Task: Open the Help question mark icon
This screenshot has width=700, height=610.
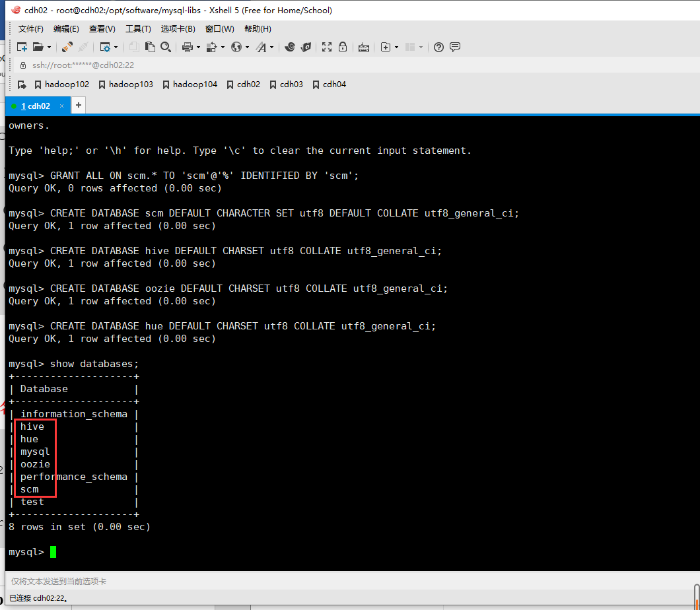Action: [x=439, y=47]
